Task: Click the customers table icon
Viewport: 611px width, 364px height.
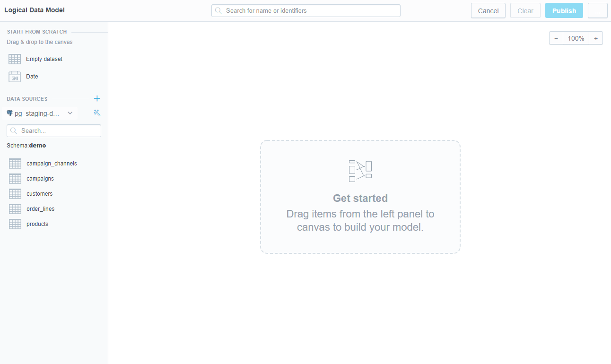Action: (15, 194)
